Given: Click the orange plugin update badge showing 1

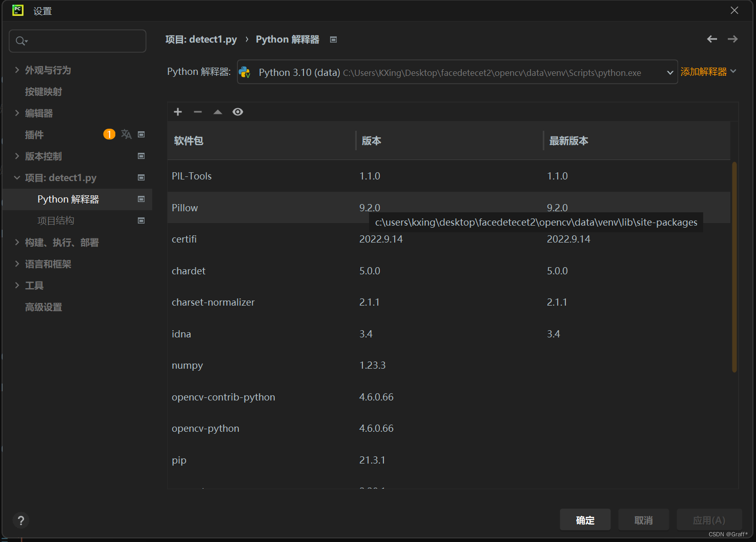Looking at the screenshot, I should (109, 134).
